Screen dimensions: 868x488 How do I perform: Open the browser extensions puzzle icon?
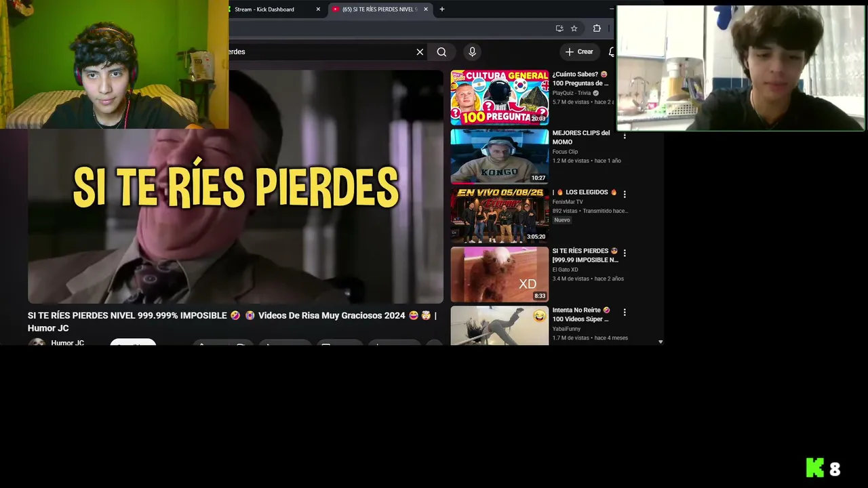click(597, 28)
